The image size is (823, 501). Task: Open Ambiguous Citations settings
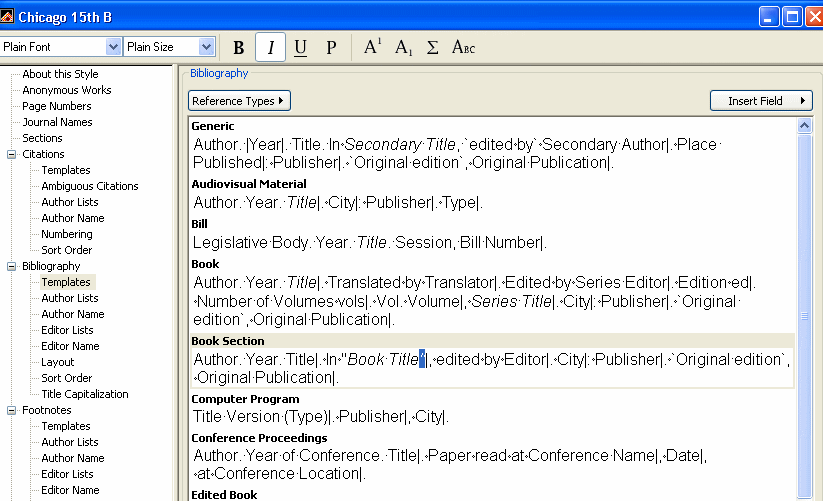click(x=90, y=186)
